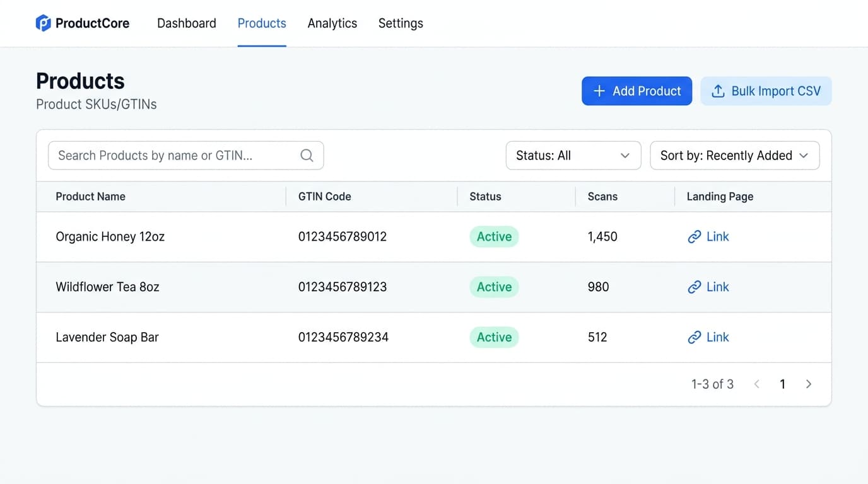
Task: Click GTIN code 0123456789012
Action: click(x=343, y=236)
